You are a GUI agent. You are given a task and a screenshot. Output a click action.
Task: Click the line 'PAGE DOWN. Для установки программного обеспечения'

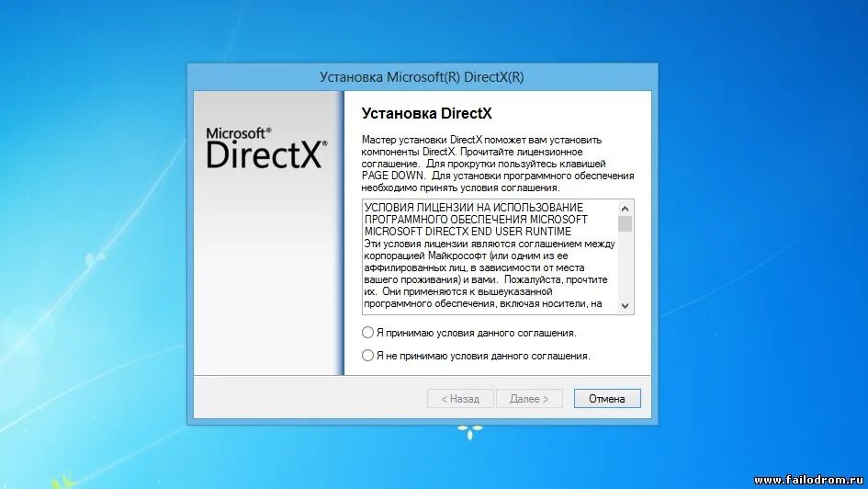pos(498,176)
